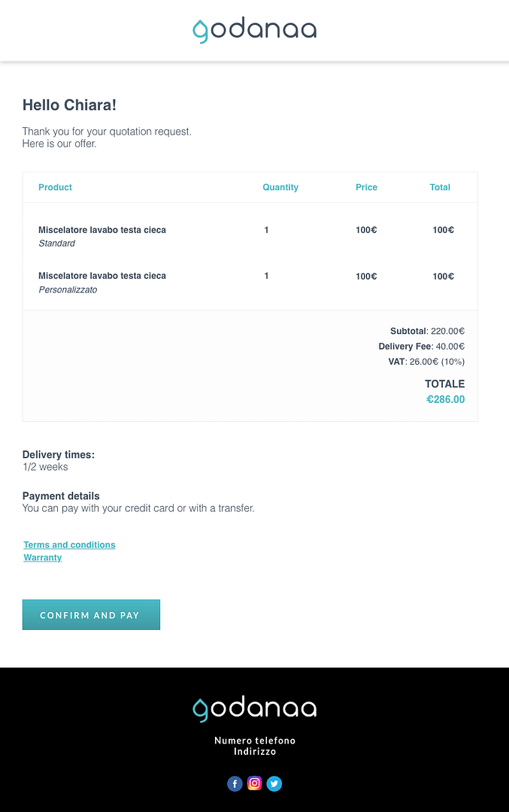Click the Total column header
The width and height of the screenshot is (509, 812).
440,187
